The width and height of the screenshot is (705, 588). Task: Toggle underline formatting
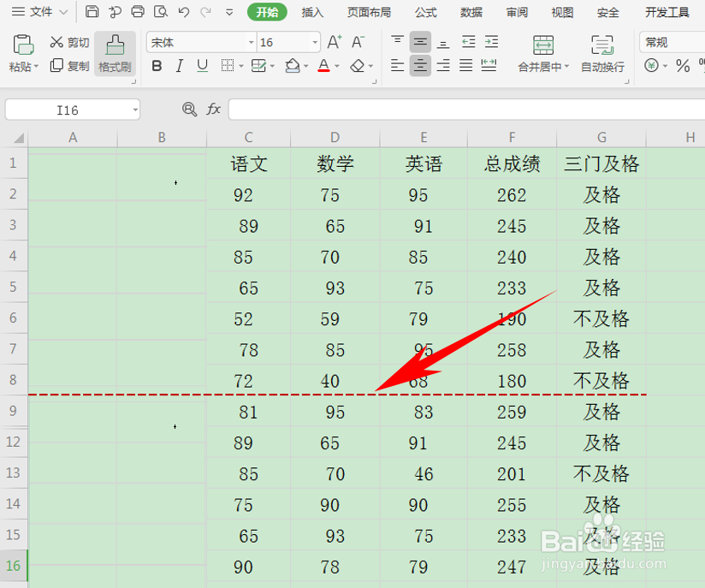click(x=201, y=66)
